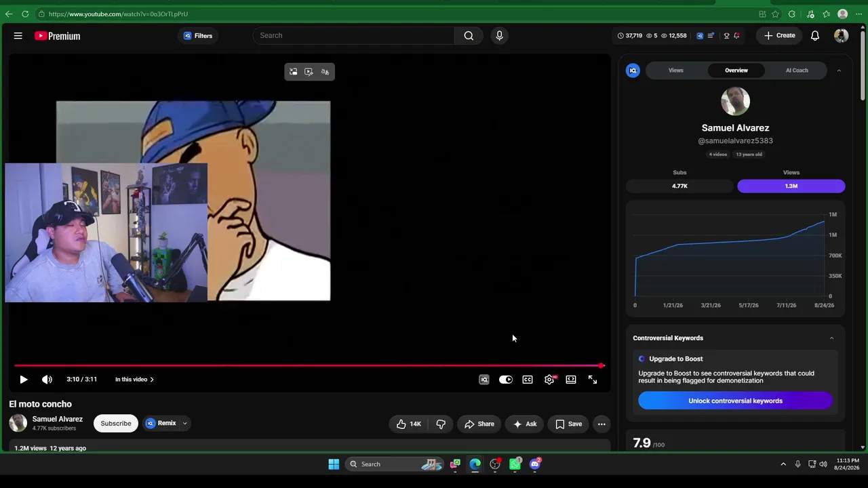Open the vidIQ list icon in header
The image size is (868, 488).
pos(711,36)
